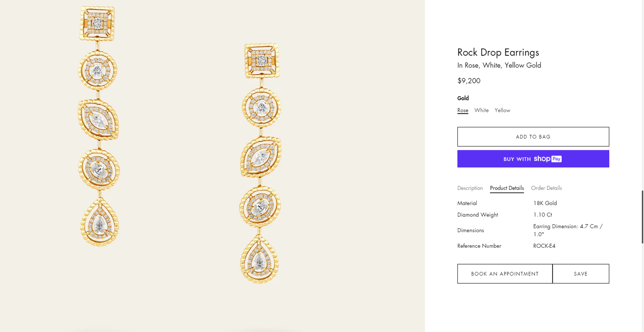
Task: Click the left earring's square top stud
Action: (x=97, y=23)
